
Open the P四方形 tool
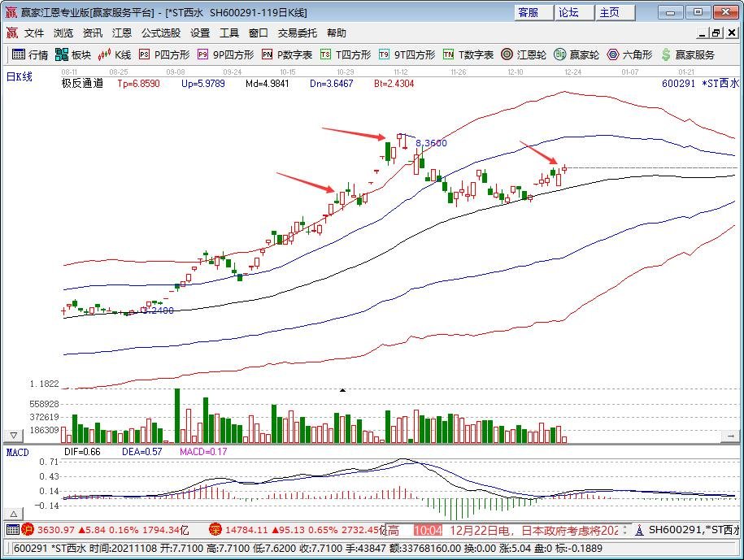click(x=164, y=55)
